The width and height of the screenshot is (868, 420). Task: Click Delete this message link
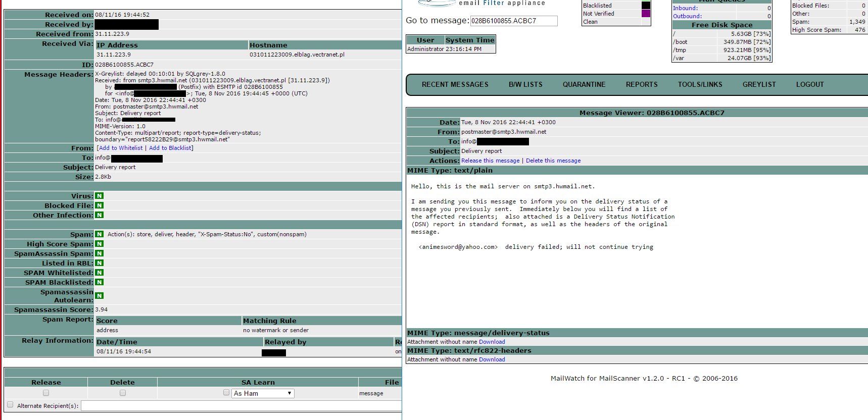[553, 161]
